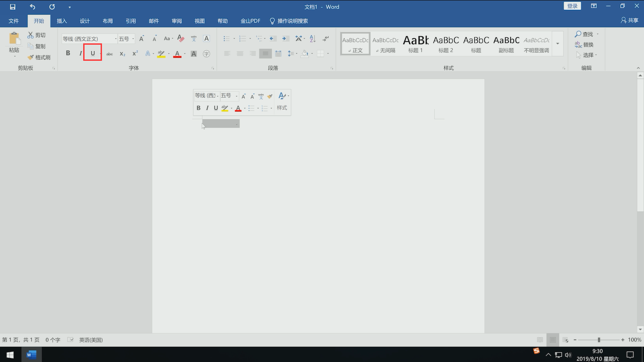Apply character shading icon
Viewport: 644px width, 362px height.
point(194,54)
